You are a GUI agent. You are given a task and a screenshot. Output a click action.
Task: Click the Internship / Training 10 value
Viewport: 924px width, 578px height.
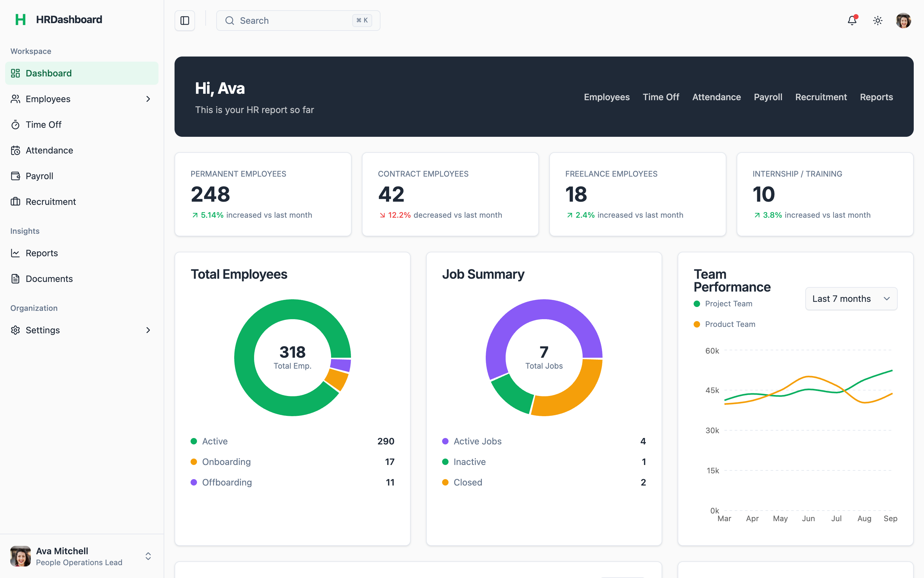pyautogui.click(x=764, y=194)
